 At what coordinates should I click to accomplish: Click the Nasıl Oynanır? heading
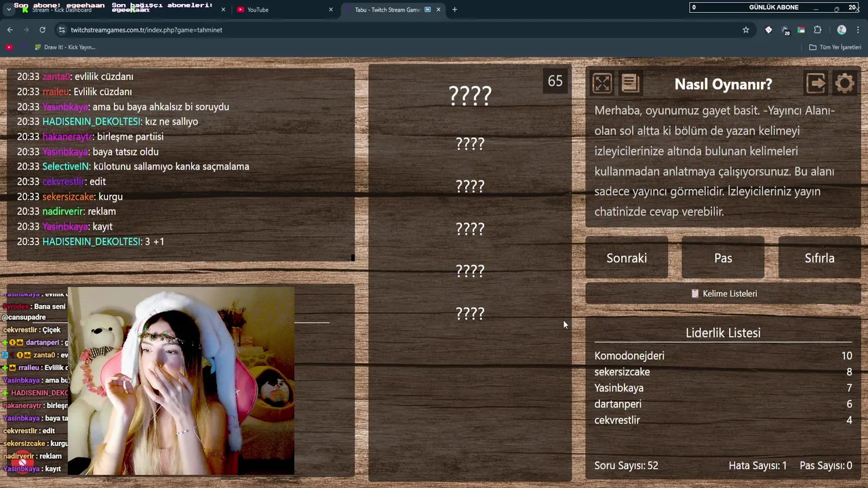point(723,84)
